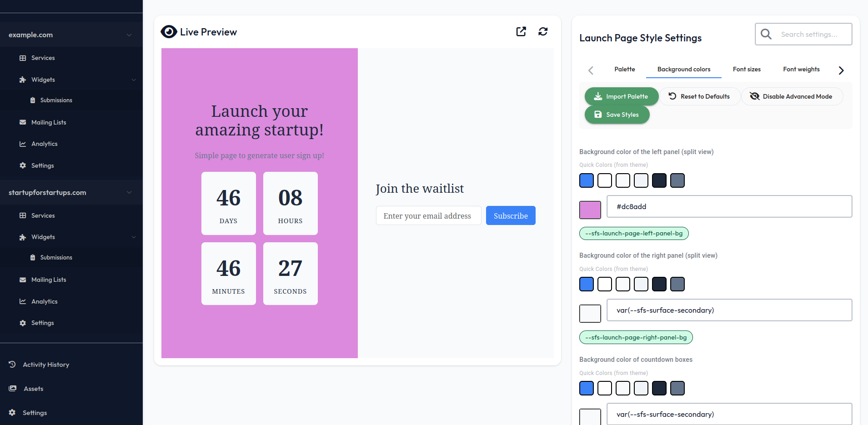868x425 pixels.
Task: Click the Live Preview eye icon
Action: [x=169, y=32]
